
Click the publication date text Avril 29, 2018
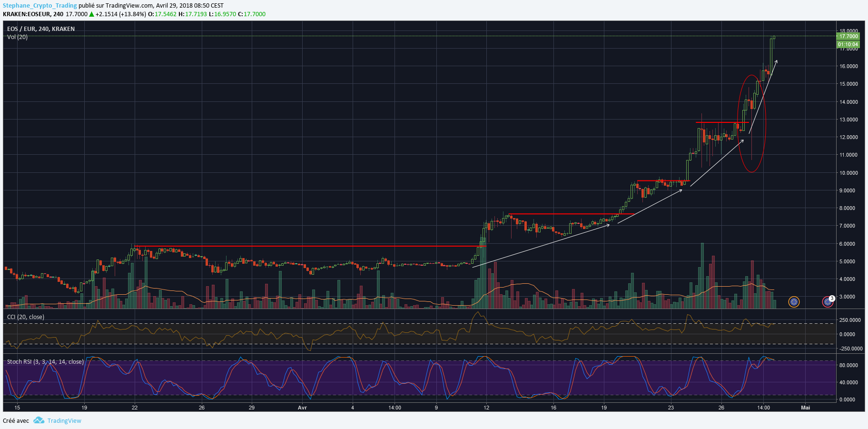point(175,6)
